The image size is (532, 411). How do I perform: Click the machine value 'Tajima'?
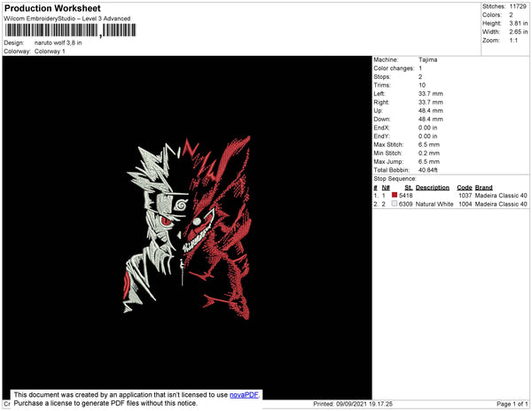point(428,59)
